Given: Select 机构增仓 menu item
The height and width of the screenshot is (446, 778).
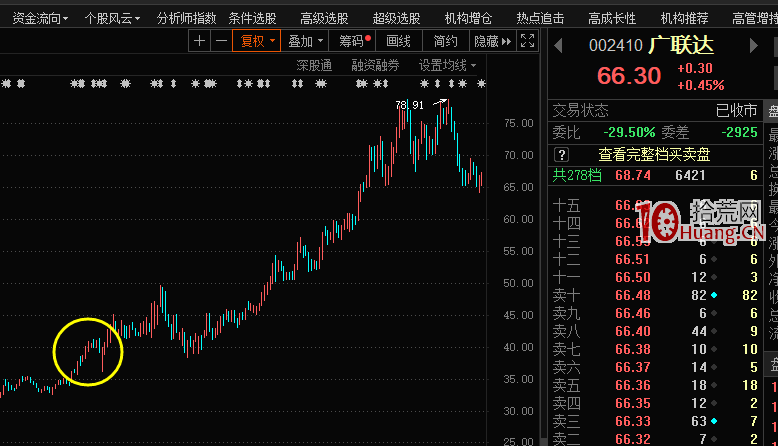Looking at the screenshot, I should pos(468,18).
